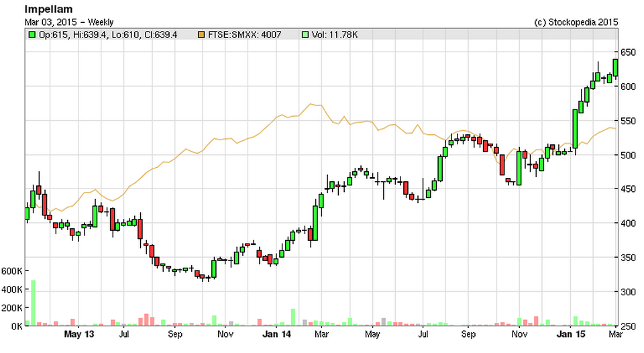Click the 300 price axis label
Screen dimensions: 644x353
[629, 292]
